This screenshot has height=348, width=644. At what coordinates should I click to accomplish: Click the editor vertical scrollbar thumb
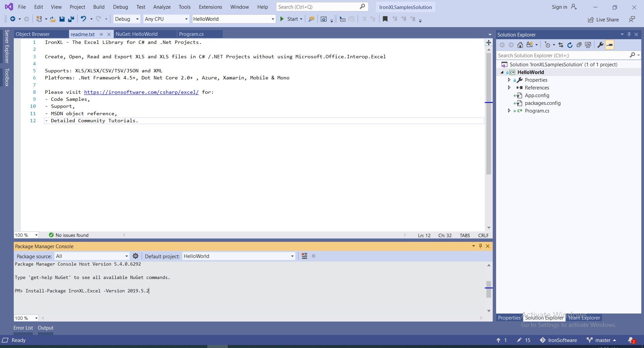tap(488, 114)
